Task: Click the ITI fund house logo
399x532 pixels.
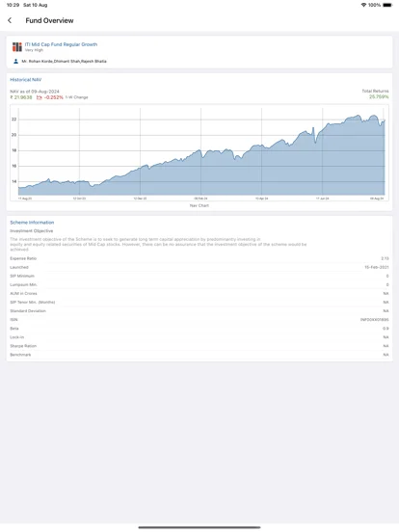Action: (x=17, y=47)
